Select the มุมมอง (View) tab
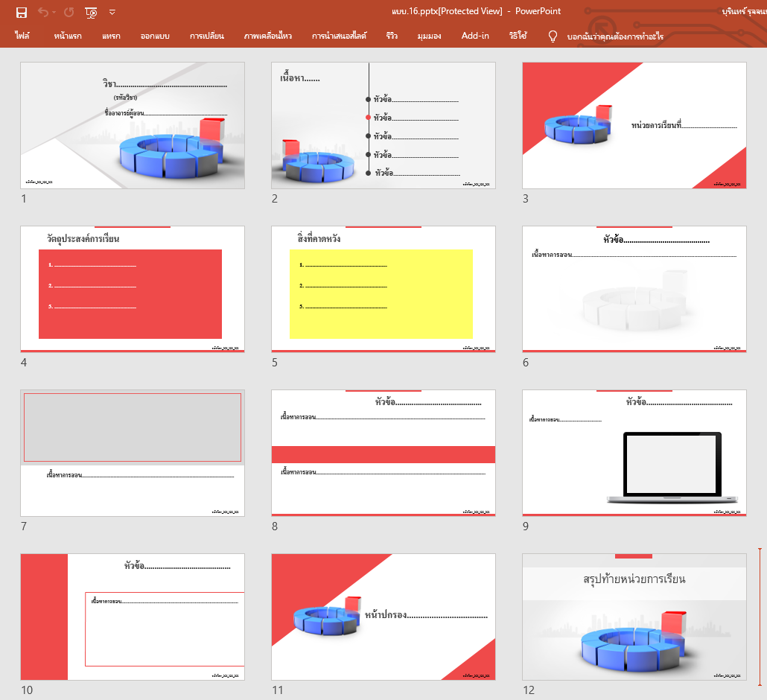767x700 pixels. [x=429, y=36]
